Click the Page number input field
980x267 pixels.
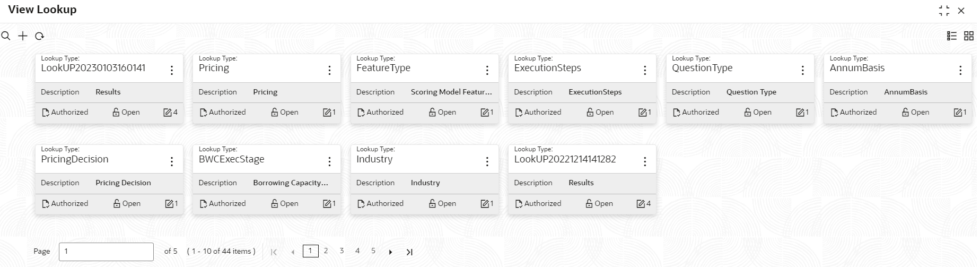coord(106,252)
